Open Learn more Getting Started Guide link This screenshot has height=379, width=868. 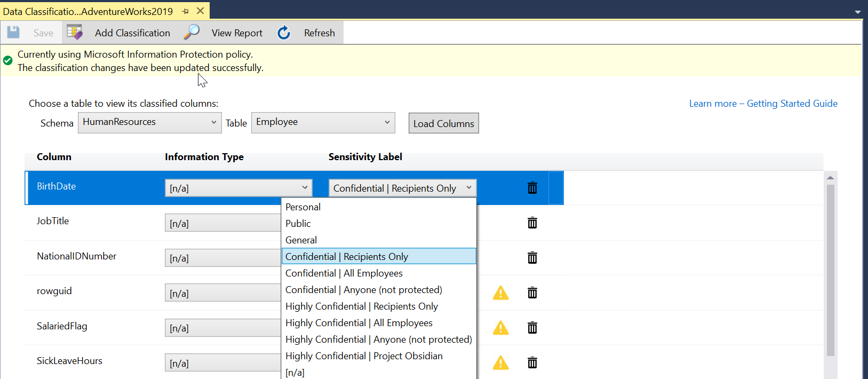(763, 104)
